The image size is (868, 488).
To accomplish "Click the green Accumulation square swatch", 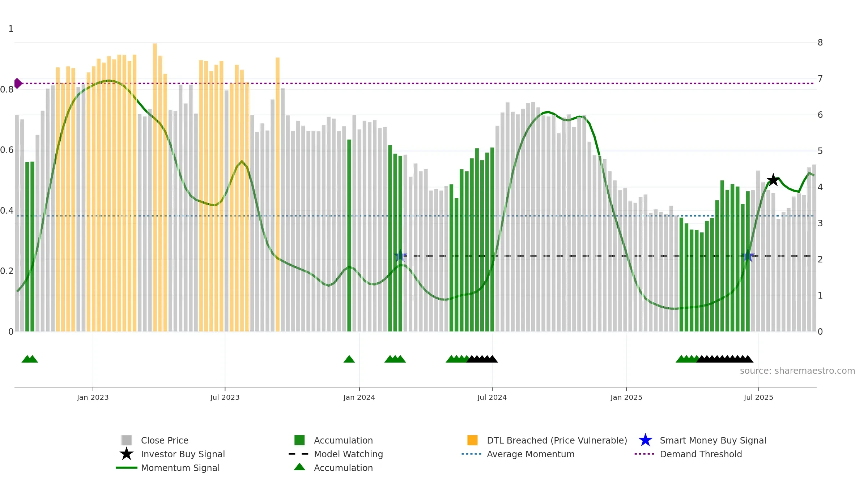I will 299,440.
